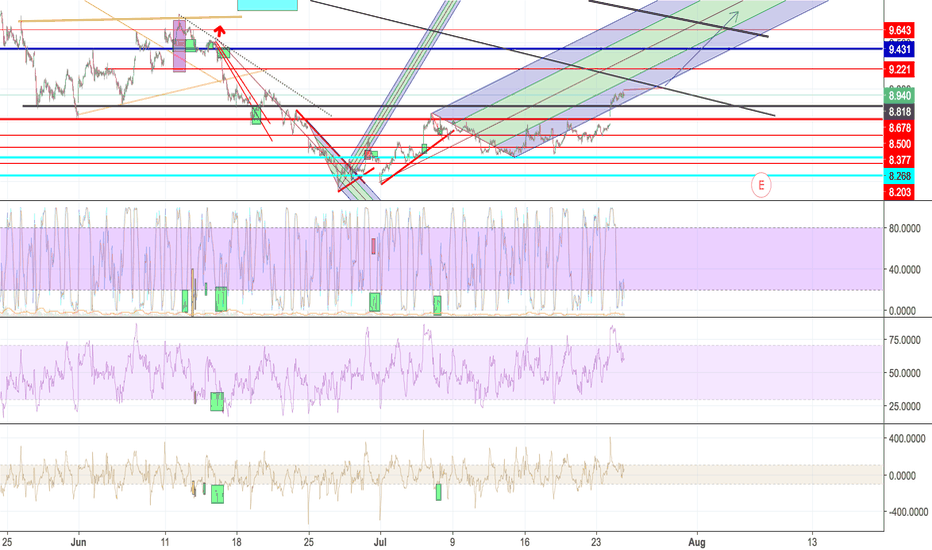The width and height of the screenshot is (932, 550).
Task: Click the Jun label on time axis
Action: click(78, 542)
